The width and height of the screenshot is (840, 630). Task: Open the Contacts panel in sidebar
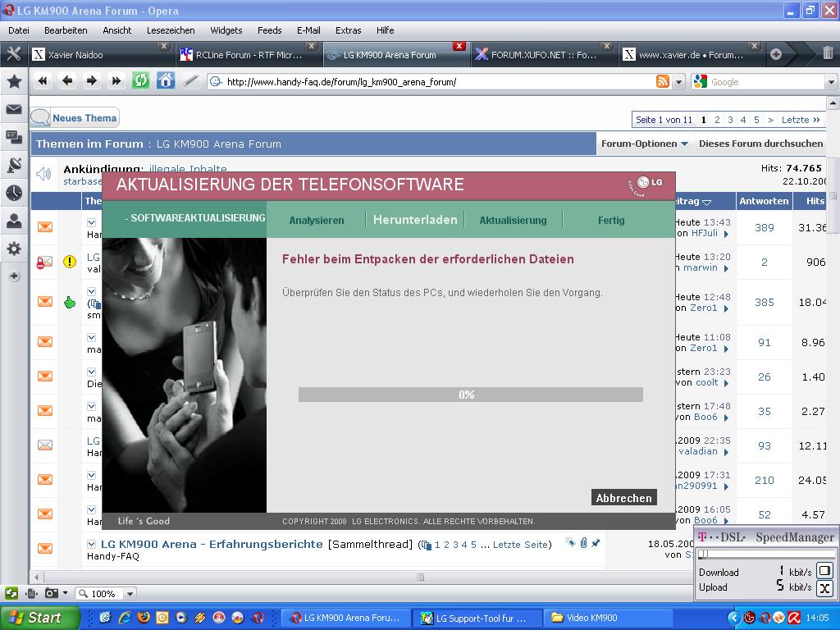pos(14,221)
